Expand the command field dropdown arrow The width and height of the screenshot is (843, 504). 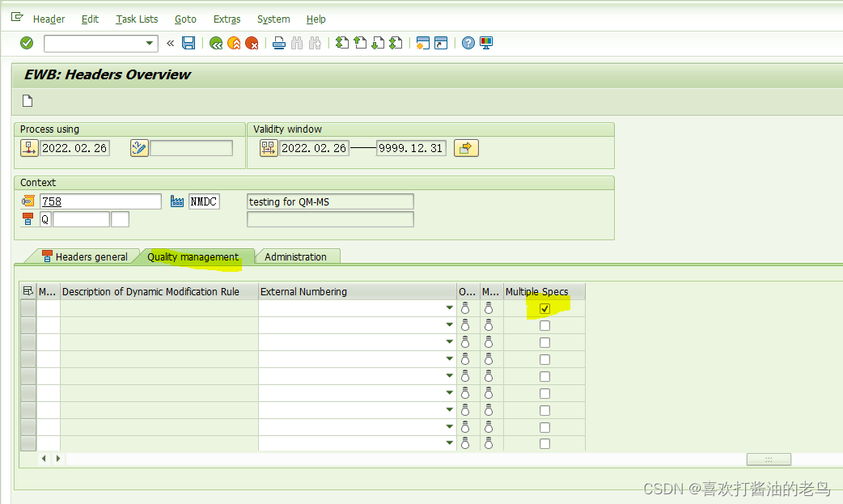pyautogui.click(x=148, y=43)
